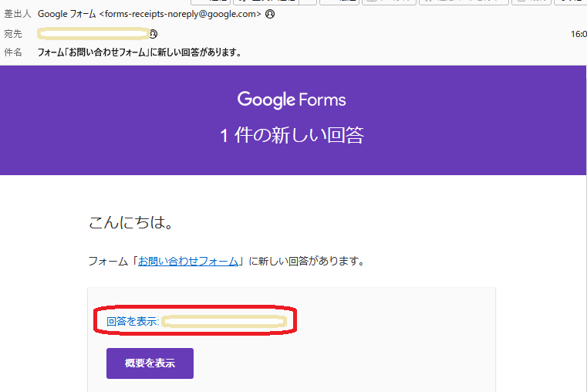Open the お問い合わせフォーム link

coord(188,261)
